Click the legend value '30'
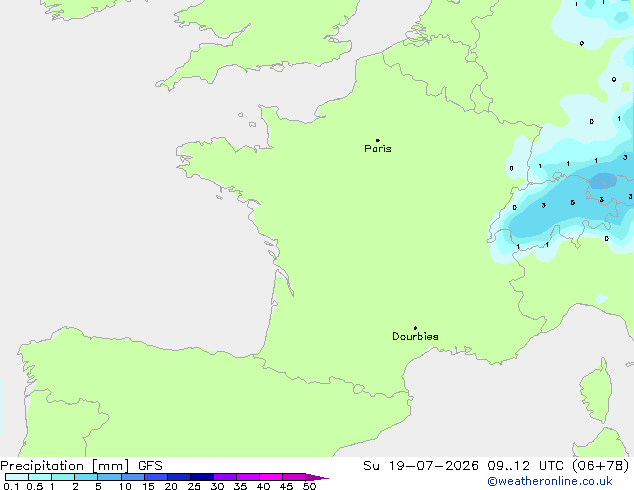Image resolution: width=634 pixels, height=490 pixels. (217, 486)
